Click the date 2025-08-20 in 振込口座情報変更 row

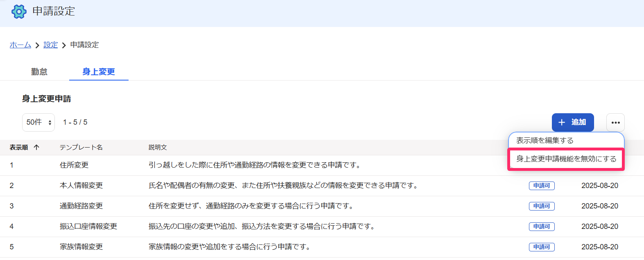click(x=600, y=226)
